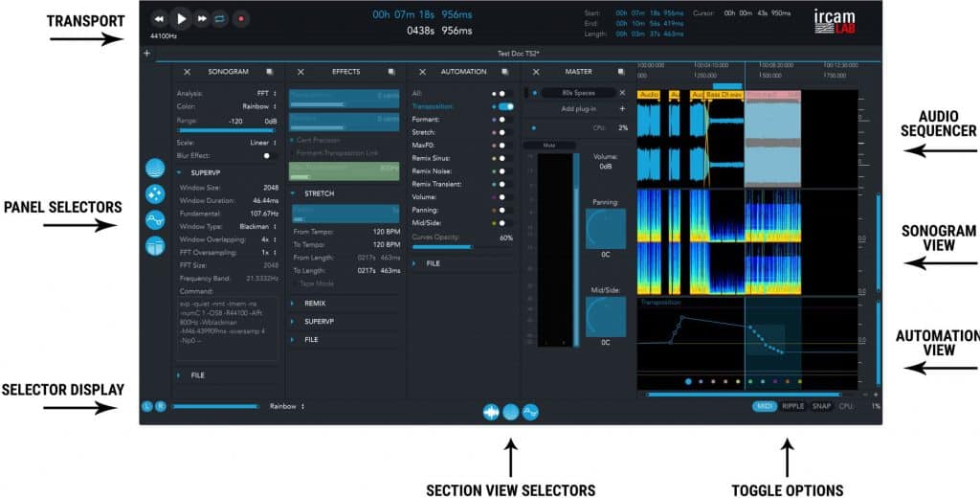Rewind playback in the transport bar
This screenshot has width=980, height=498.
pos(160,19)
